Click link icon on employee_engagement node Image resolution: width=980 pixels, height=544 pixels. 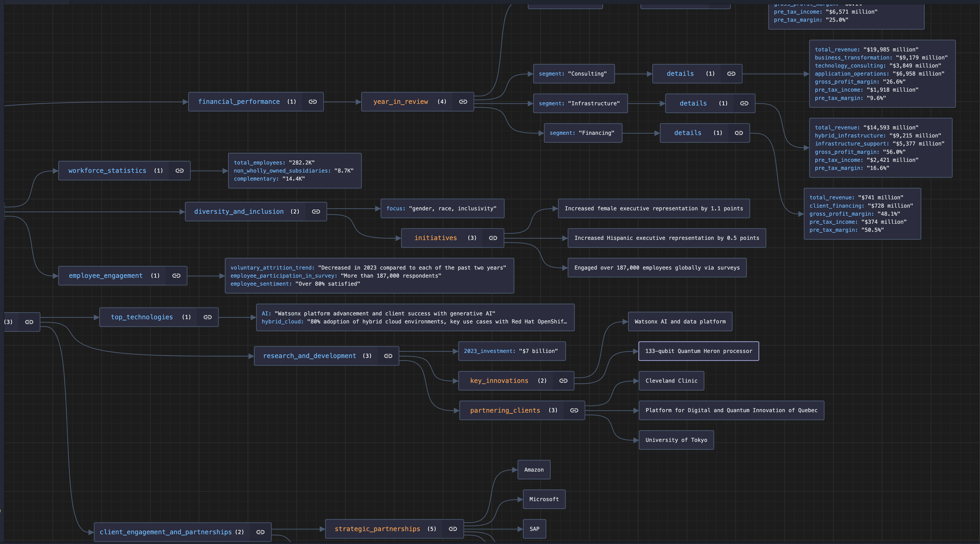click(x=176, y=276)
